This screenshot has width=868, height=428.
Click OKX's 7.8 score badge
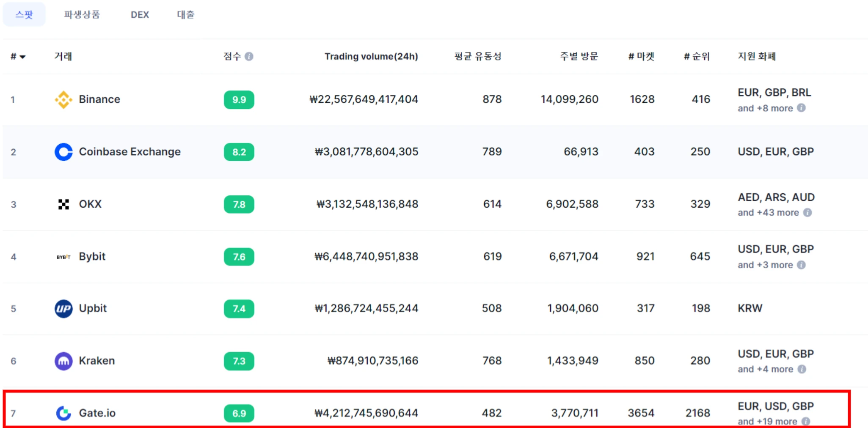(x=239, y=204)
